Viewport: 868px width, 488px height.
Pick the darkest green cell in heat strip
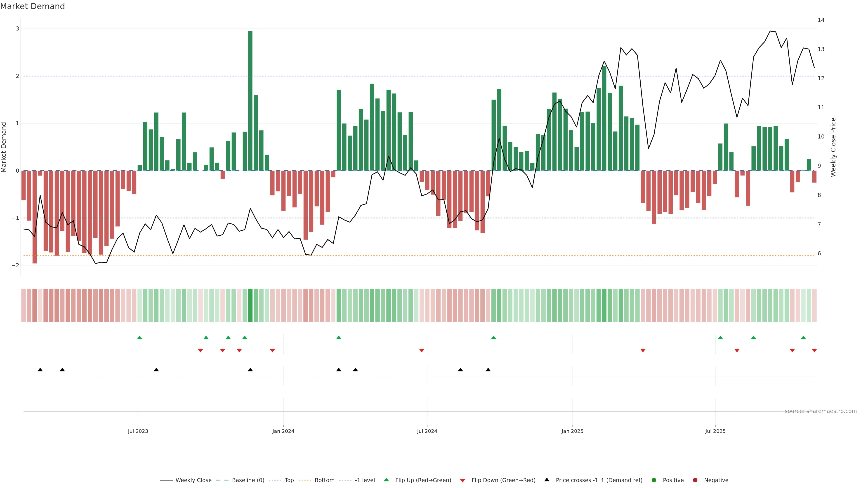250,305
